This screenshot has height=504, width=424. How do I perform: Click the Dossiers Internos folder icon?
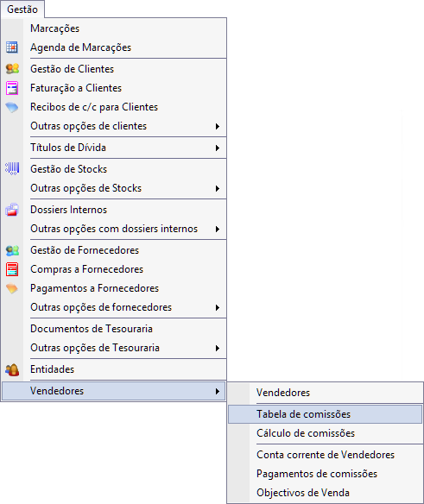(12, 210)
